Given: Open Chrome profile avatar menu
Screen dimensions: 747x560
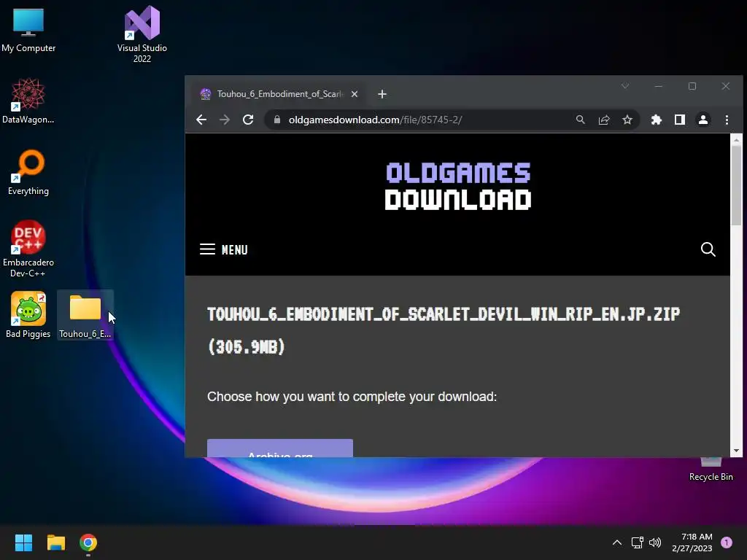Looking at the screenshot, I should [x=703, y=120].
